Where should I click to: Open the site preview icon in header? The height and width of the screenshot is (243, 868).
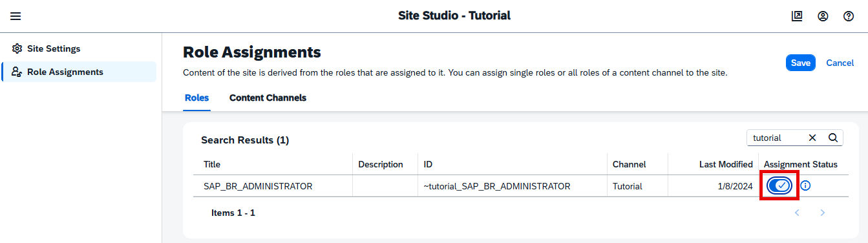797,16
